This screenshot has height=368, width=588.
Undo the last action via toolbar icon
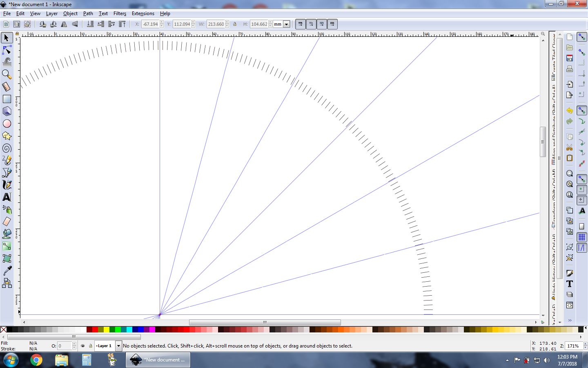(570, 110)
